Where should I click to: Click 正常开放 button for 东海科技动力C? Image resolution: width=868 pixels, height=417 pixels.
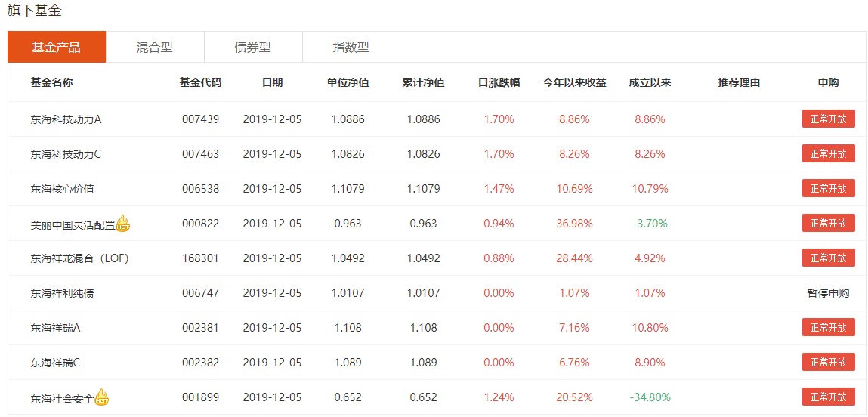828,153
